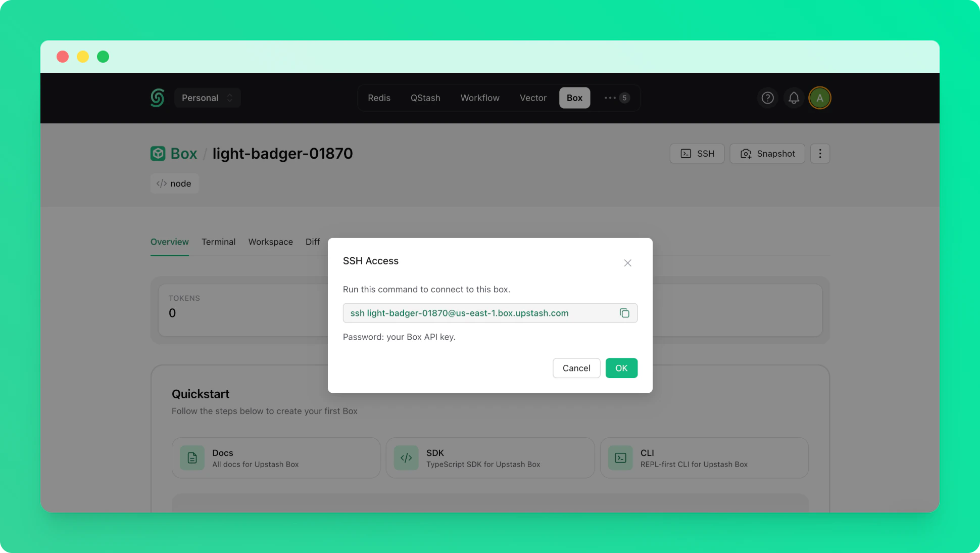Screen dimensions: 980x553
Task: Switch to the Terminal tab
Action: coord(218,242)
